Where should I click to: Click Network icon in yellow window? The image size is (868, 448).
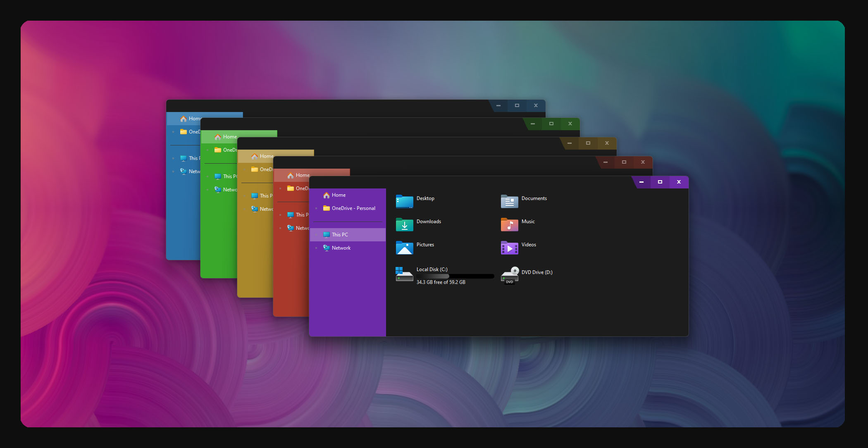255,209
